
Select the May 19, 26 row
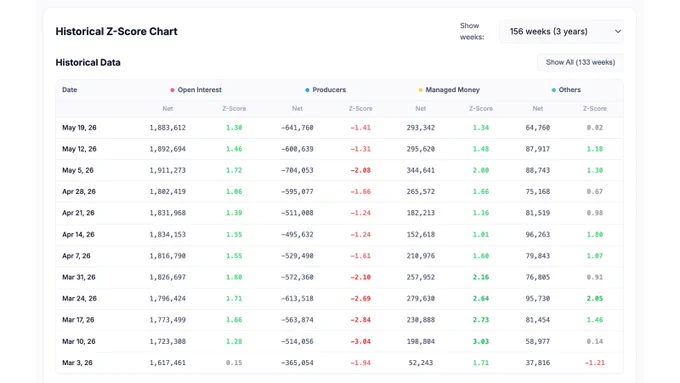coord(340,128)
